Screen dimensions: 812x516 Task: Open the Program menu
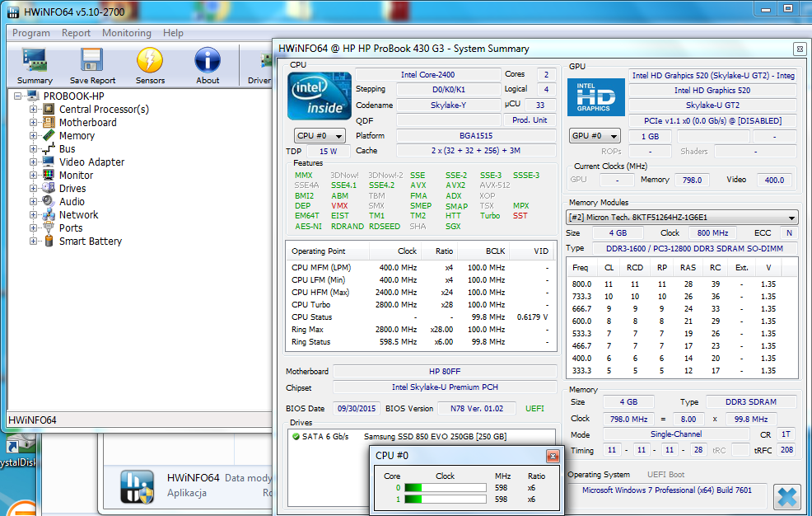tap(31, 33)
